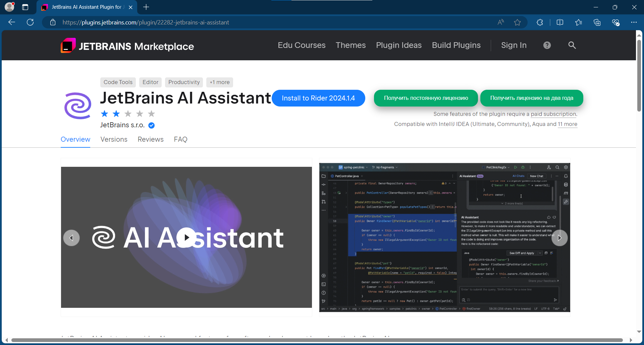The width and height of the screenshot is (644, 345).
Task: Open browser Extensions puzzle icon
Action: 540,22
